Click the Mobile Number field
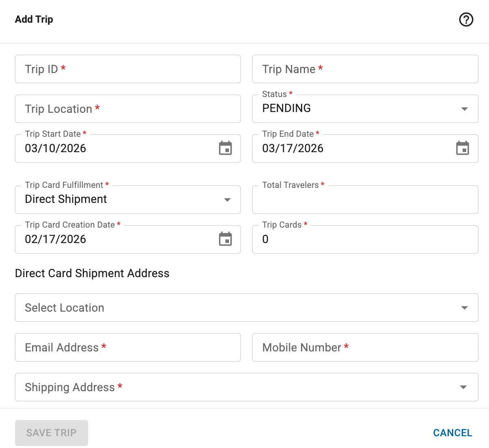 [365, 347]
